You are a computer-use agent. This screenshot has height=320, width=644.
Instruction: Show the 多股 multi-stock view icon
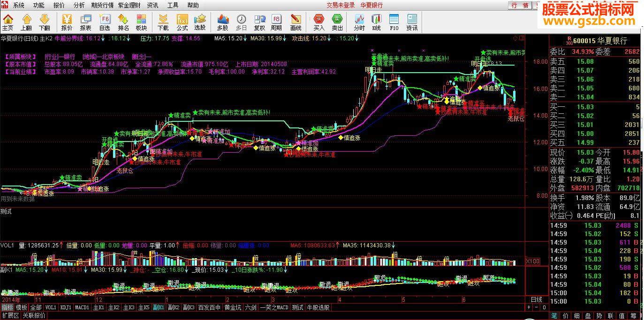pyautogui.click(x=223, y=22)
